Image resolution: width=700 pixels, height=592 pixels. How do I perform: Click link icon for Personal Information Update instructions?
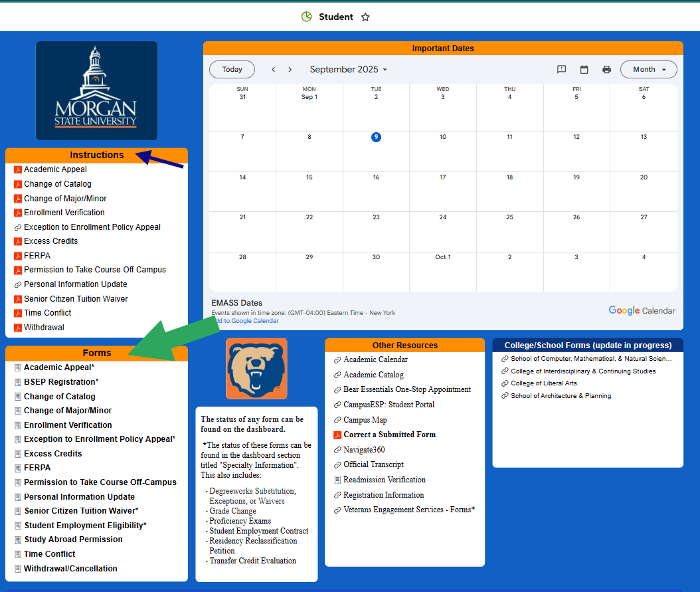(18, 284)
